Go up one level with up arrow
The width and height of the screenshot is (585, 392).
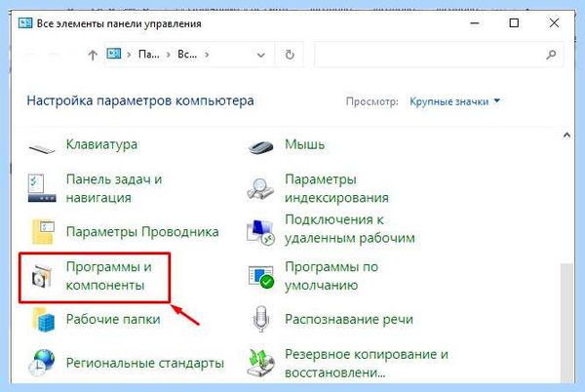click(93, 56)
